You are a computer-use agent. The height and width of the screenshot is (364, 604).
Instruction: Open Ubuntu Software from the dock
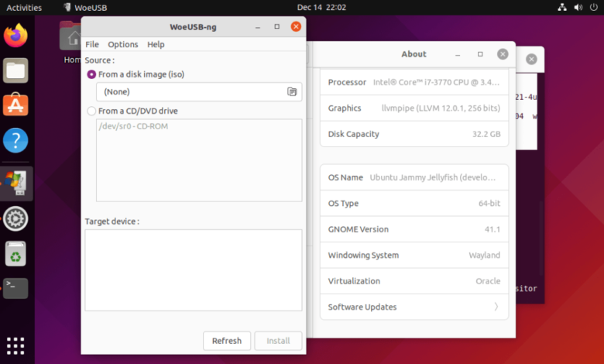click(15, 105)
